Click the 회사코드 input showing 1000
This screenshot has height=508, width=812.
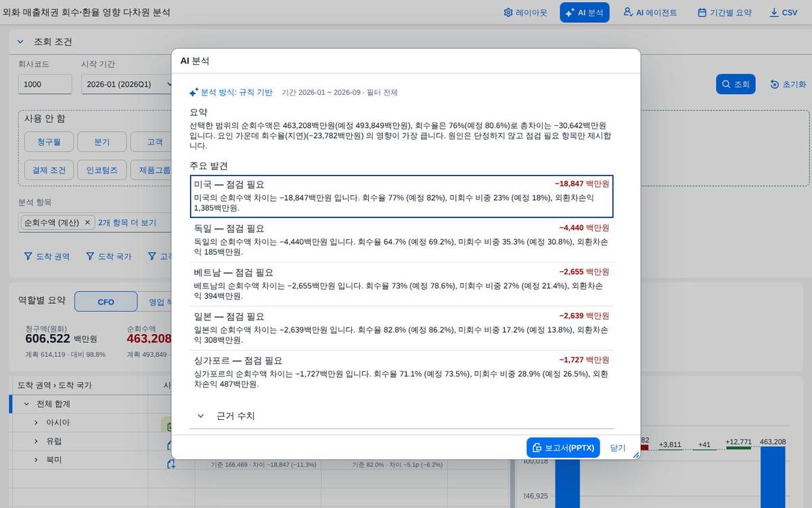pos(45,84)
